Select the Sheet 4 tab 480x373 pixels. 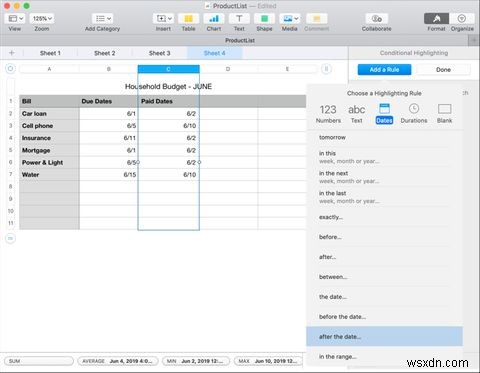coord(214,53)
